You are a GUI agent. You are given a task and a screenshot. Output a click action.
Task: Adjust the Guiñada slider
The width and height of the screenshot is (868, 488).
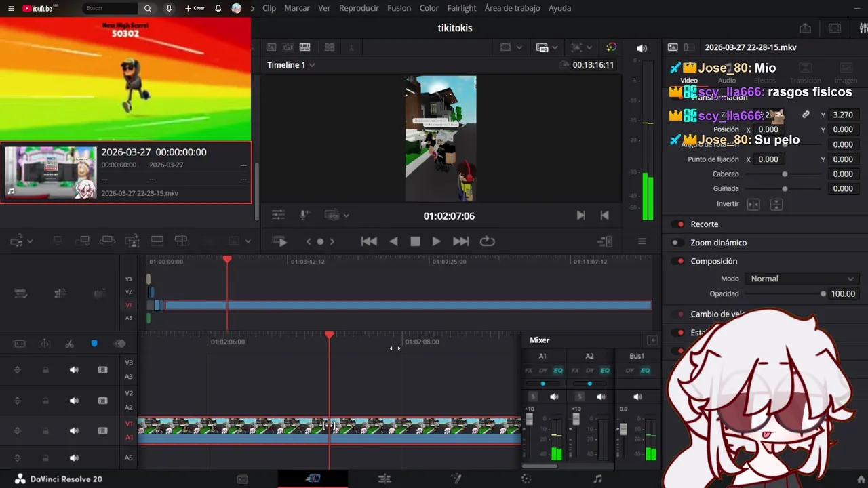[785, 189]
